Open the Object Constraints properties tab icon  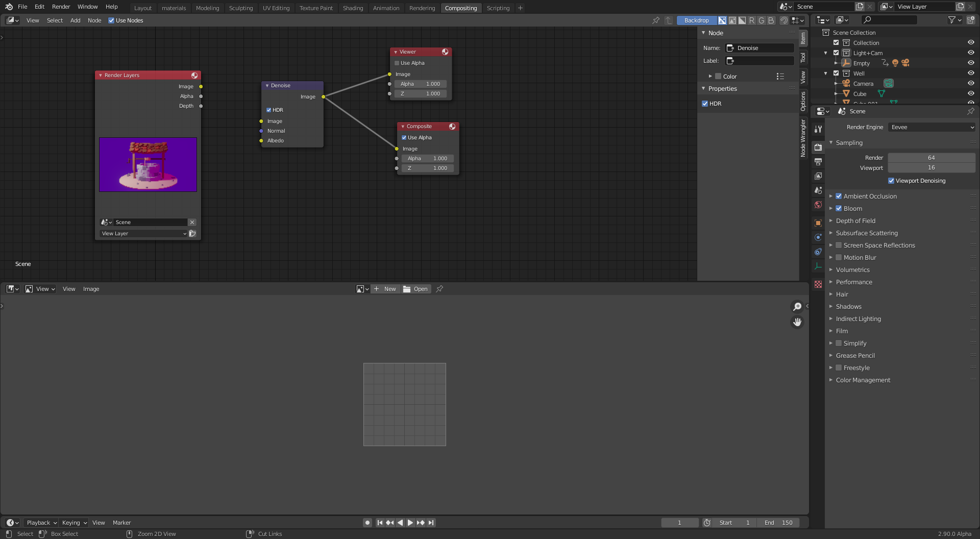[818, 252]
